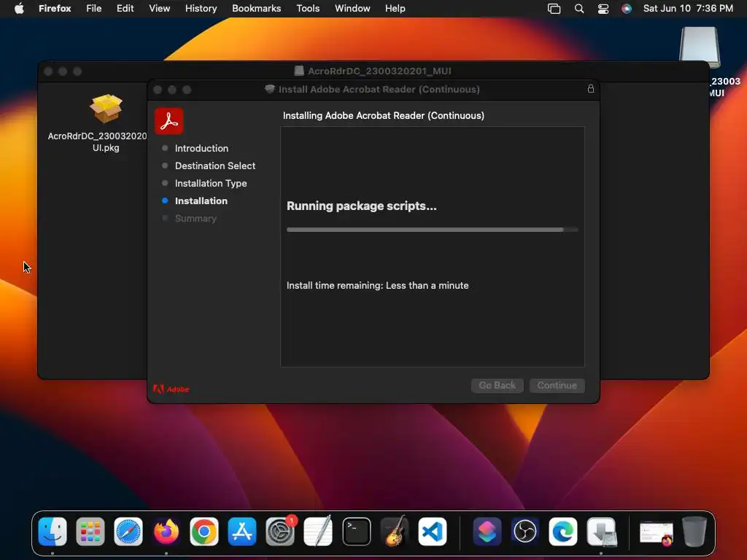Image resolution: width=747 pixels, height=560 pixels.
Task: Open Control Center in menu bar
Action: 603,9
